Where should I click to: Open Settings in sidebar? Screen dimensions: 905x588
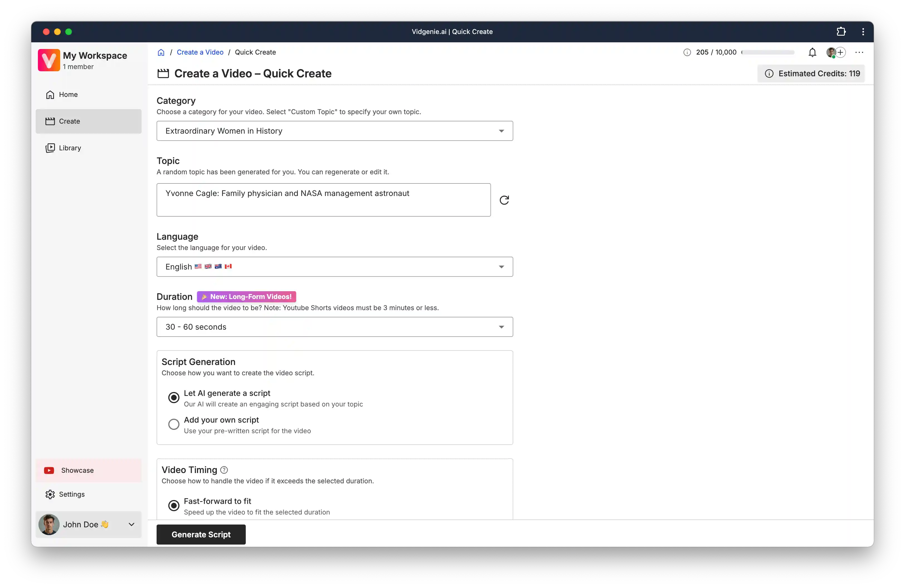(89, 494)
